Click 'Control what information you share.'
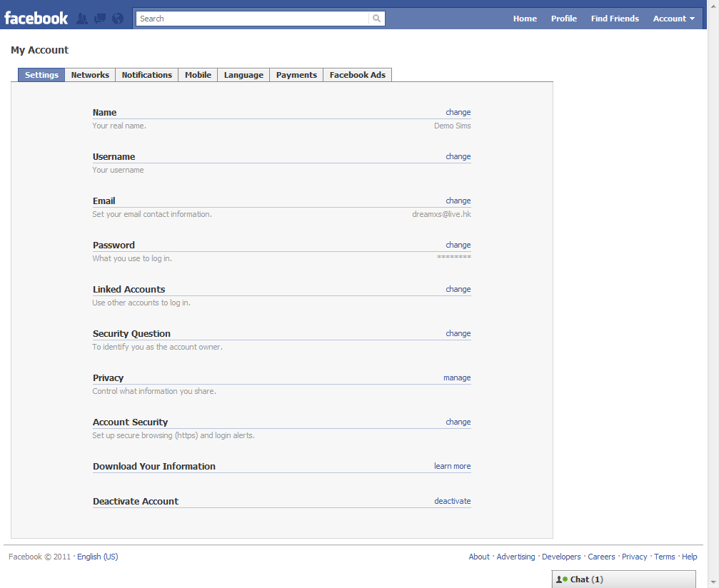Viewport: 719px width, 588px height. pos(154,391)
